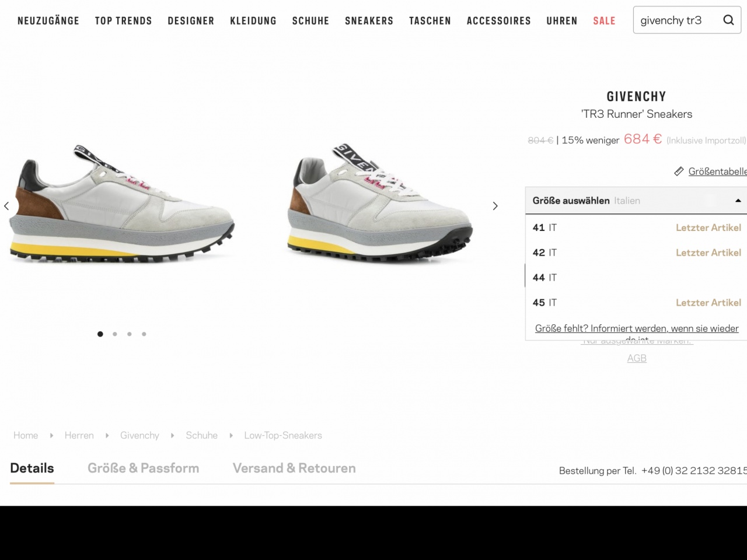Focus the search field containing givenchy tr3
747x560 pixels.
pyautogui.click(x=677, y=20)
